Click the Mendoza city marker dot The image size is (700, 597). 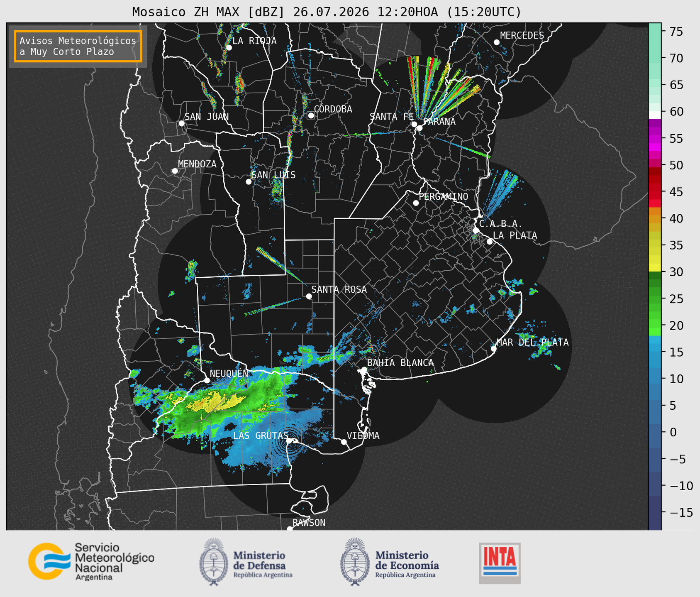coord(175,171)
